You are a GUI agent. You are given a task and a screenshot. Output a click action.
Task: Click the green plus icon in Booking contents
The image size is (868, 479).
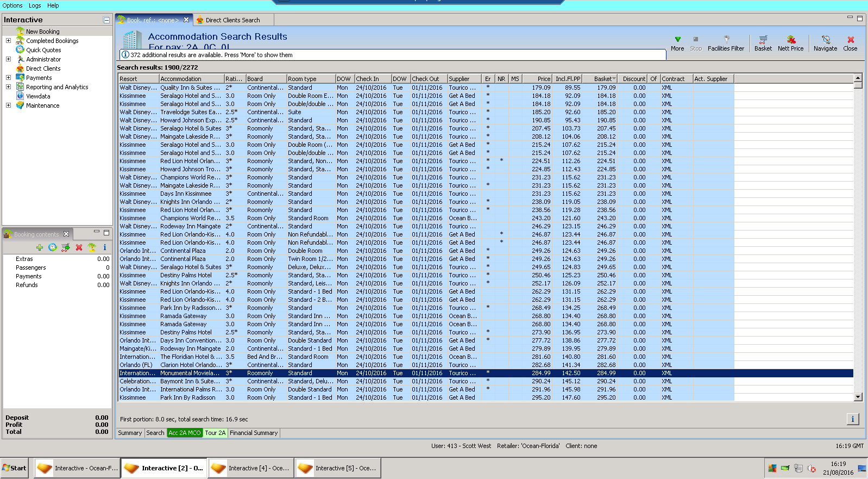coord(40,247)
